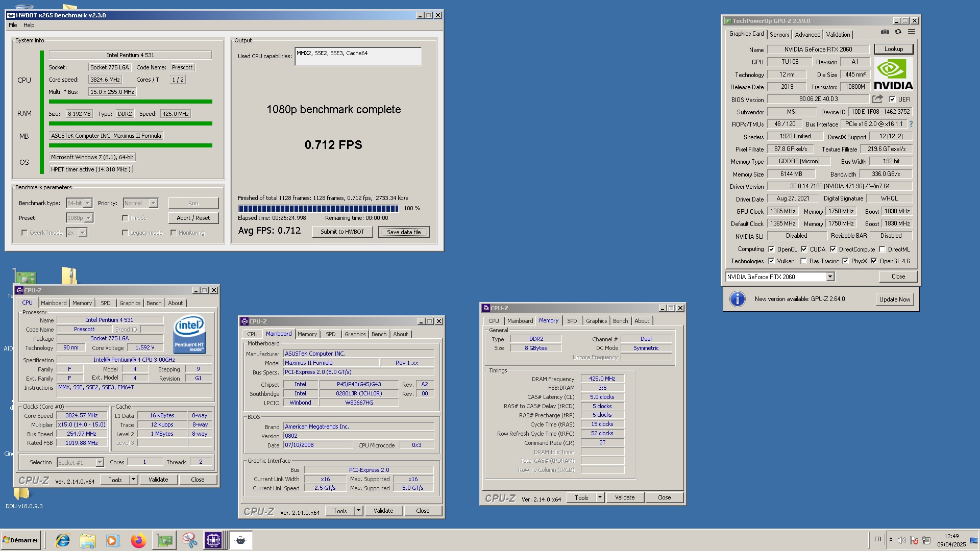Image resolution: width=980 pixels, height=551 pixels.
Task: Launch Windows Media Player from taskbar
Action: tap(113, 540)
